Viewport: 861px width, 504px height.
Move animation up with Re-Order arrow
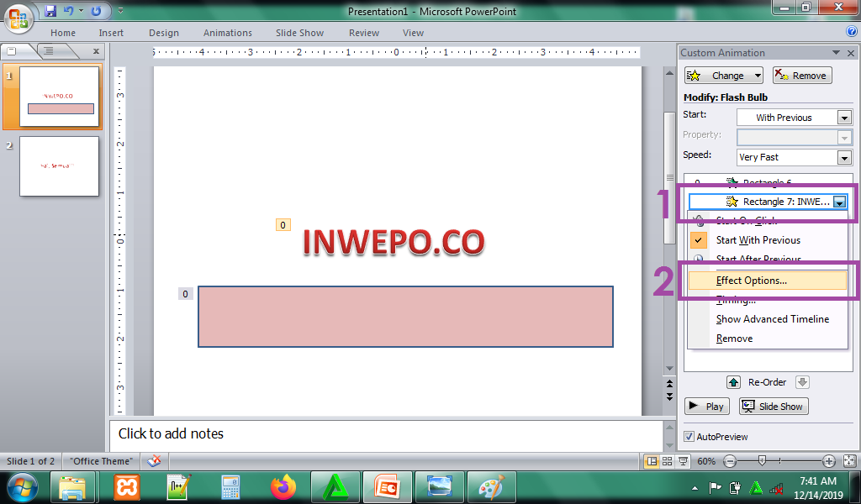pyautogui.click(x=733, y=382)
